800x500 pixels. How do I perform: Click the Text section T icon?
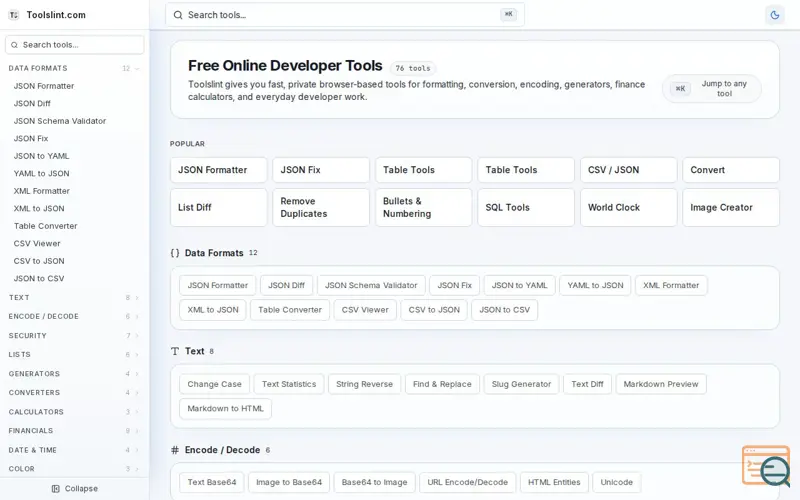point(175,351)
